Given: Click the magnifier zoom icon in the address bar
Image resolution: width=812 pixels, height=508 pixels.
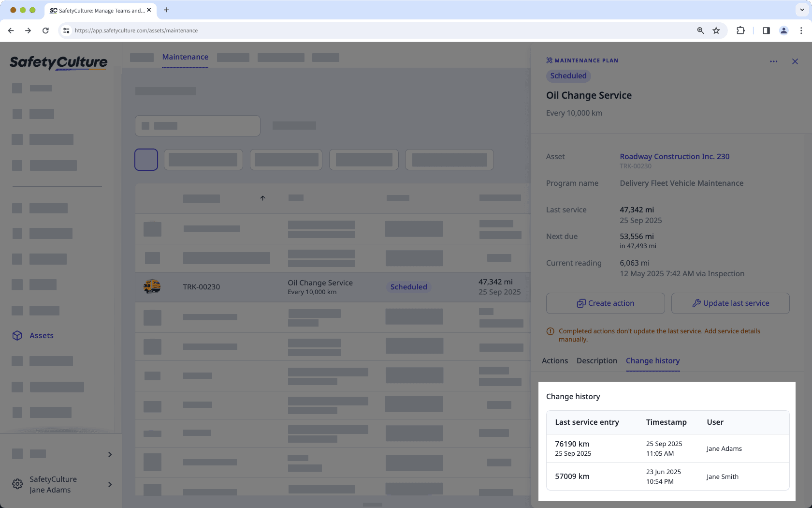Looking at the screenshot, I should 700,30.
